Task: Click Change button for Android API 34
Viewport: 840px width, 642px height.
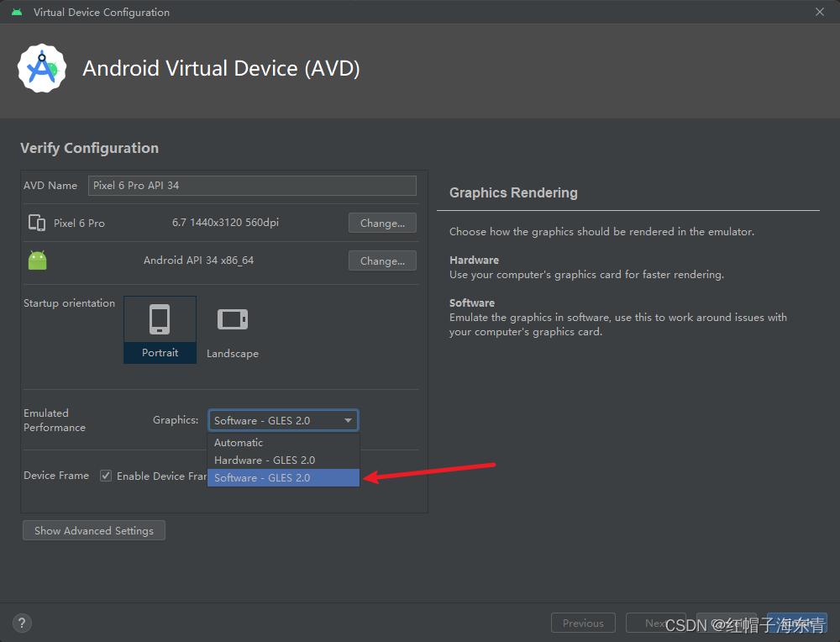Action: tap(382, 261)
